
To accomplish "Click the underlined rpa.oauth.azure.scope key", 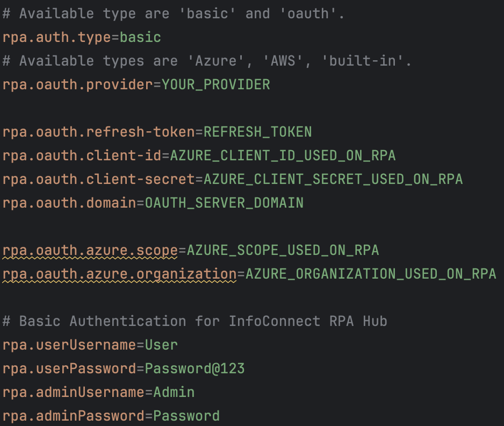I will click(90, 251).
